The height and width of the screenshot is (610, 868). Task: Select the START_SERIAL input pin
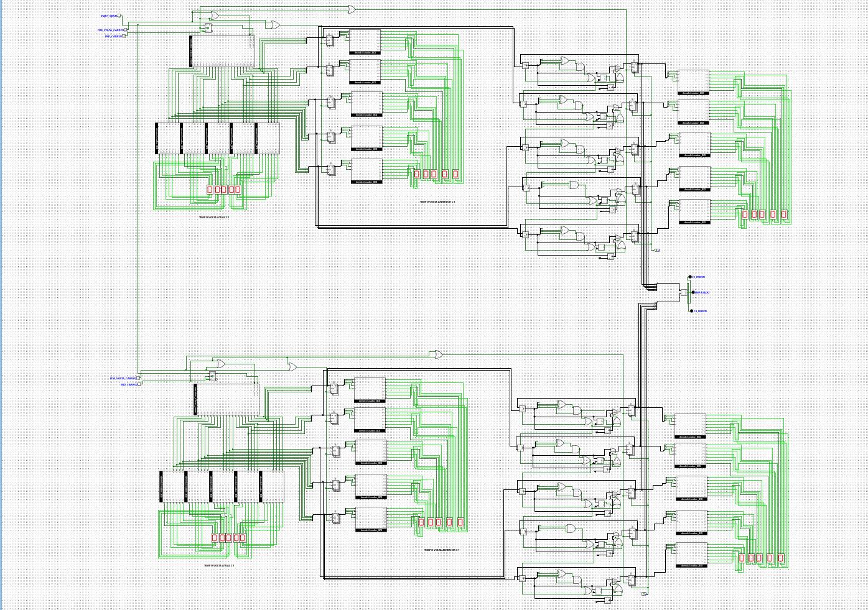120,16
